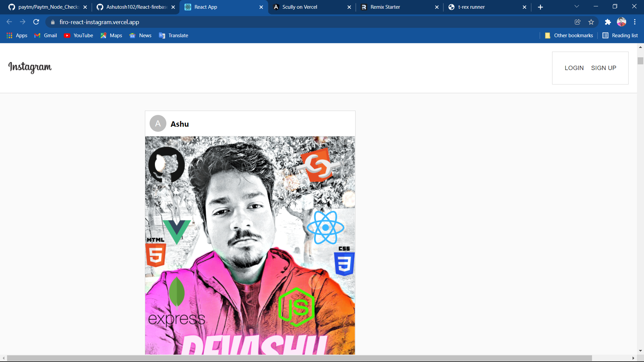This screenshot has height=362, width=644.
Task: Click the scroll down arrow
Action: pos(640,351)
